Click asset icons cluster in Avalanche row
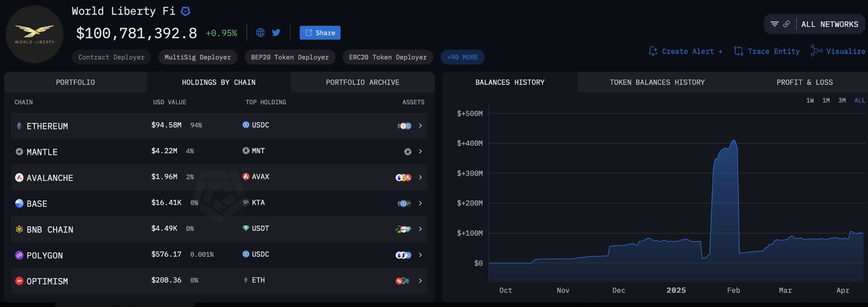Viewport: 868px width, 307px height. [403, 177]
